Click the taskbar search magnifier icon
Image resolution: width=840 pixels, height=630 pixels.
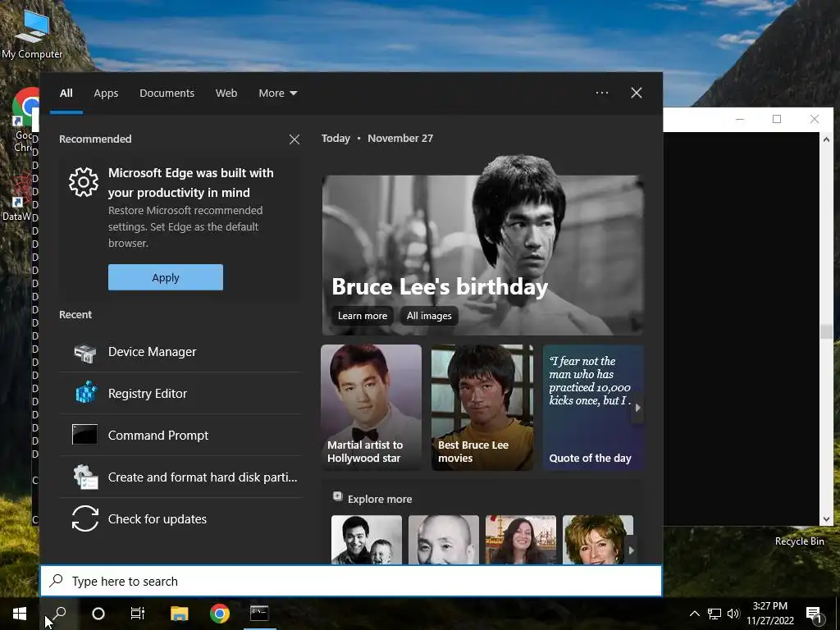point(58,614)
